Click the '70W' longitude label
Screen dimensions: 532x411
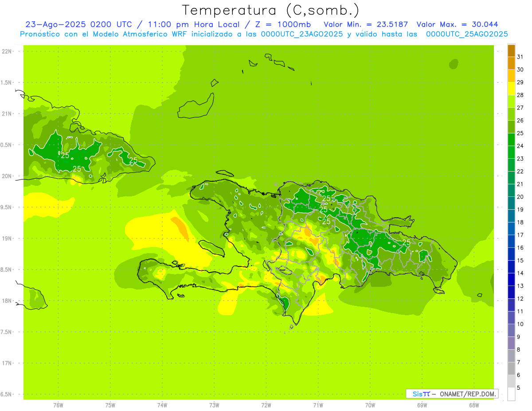click(x=370, y=405)
